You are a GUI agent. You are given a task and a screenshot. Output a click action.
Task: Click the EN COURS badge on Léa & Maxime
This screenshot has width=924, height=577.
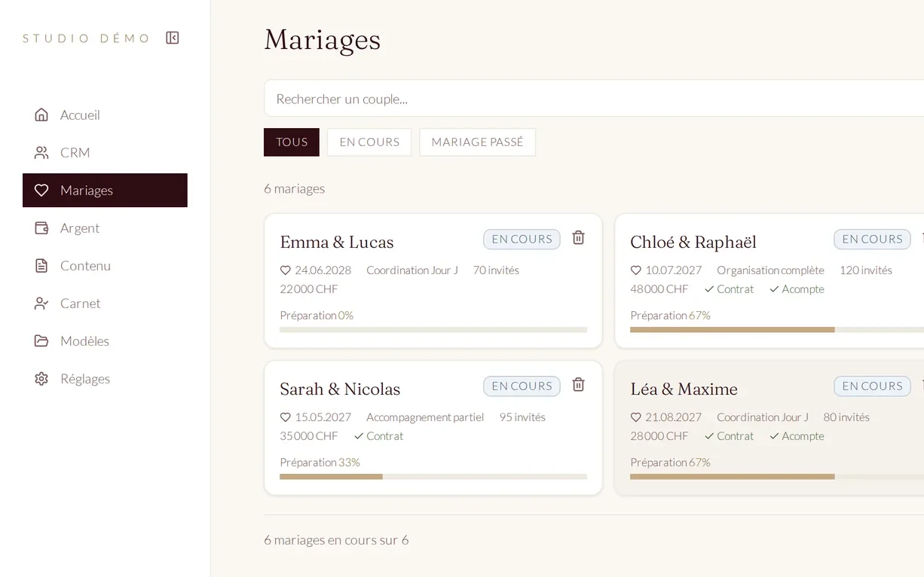tap(872, 386)
